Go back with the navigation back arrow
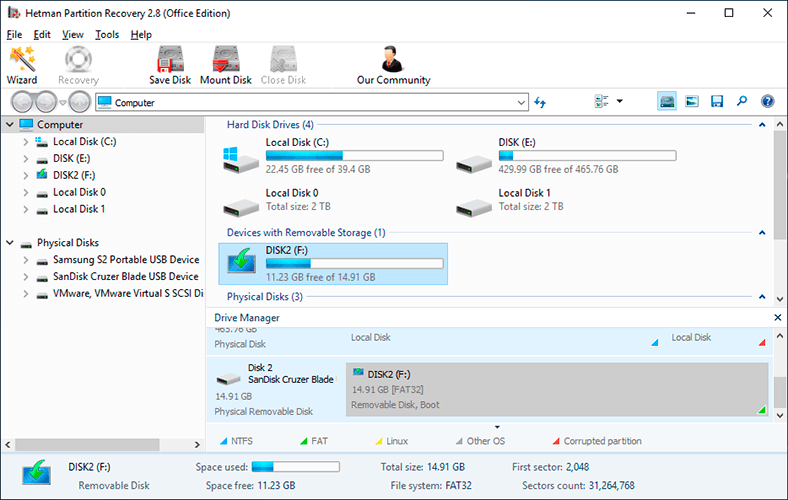 click(22, 103)
